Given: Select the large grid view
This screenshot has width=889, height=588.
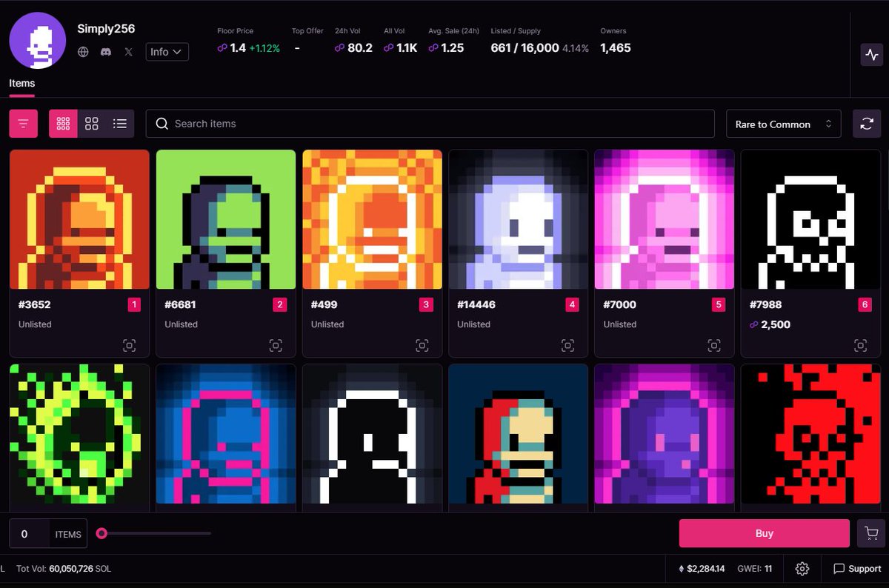Looking at the screenshot, I should [92, 124].
